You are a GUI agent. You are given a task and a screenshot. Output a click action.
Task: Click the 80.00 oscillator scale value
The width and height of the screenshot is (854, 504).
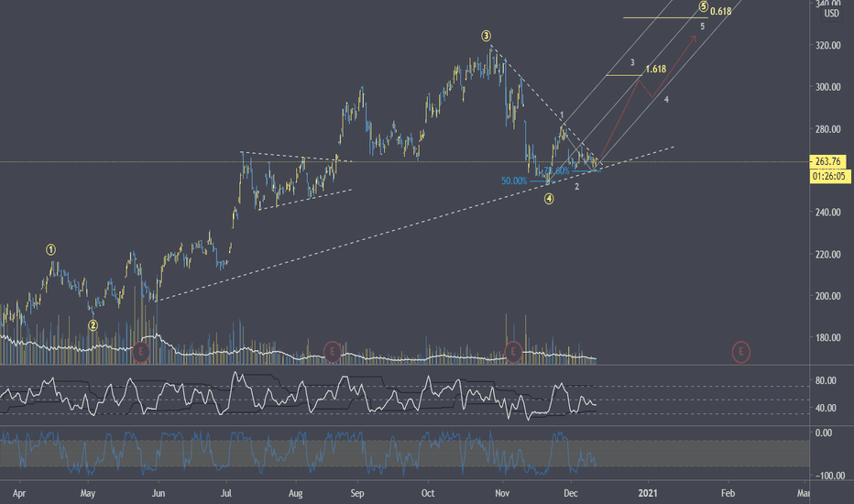pyautogui.click(x=826, y=381)
